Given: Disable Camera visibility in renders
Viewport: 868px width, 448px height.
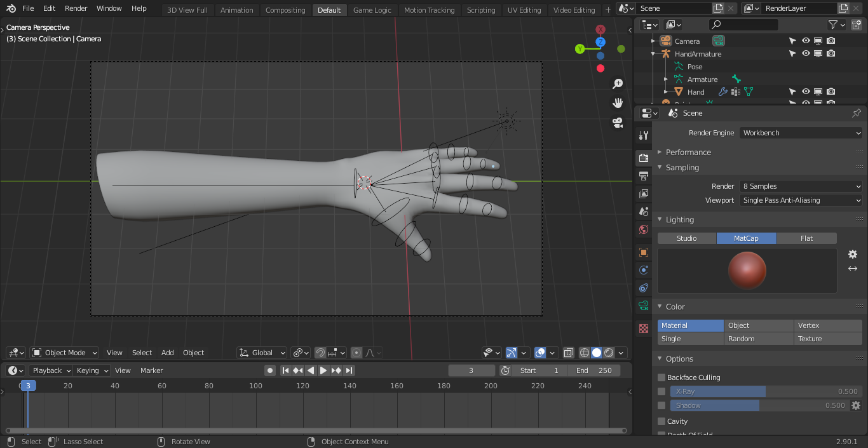Looking at the screenshot, I should [831, 40].
